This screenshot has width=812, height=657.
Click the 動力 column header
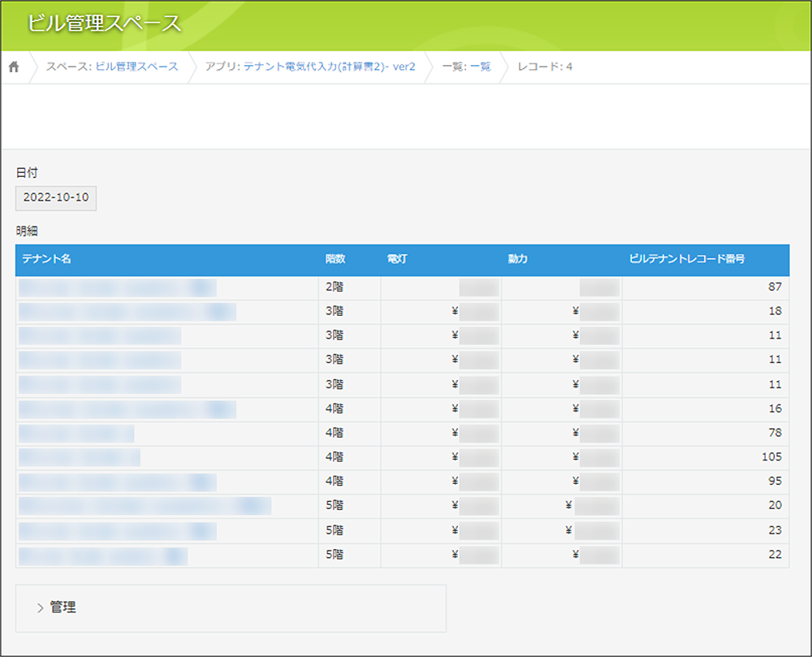pos(517,259)
